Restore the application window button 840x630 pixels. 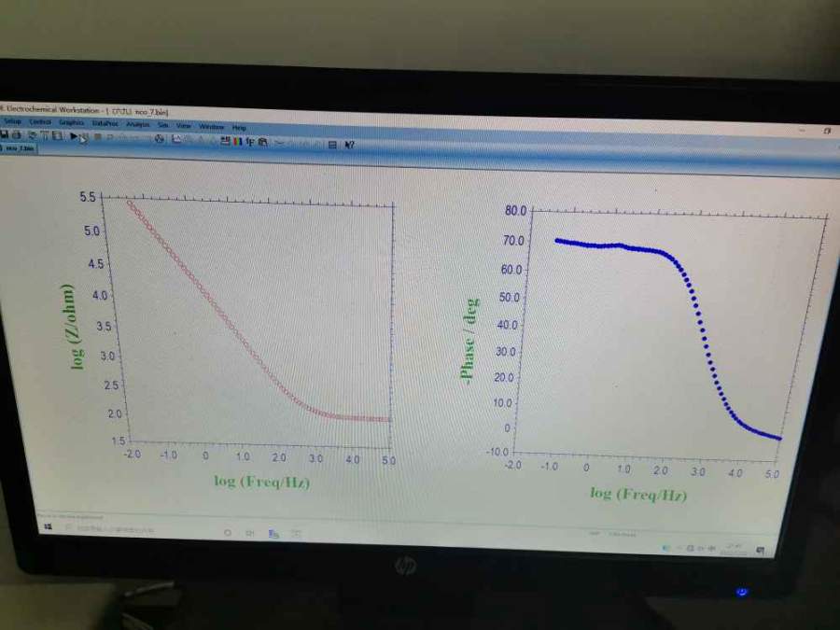point(827,130)
